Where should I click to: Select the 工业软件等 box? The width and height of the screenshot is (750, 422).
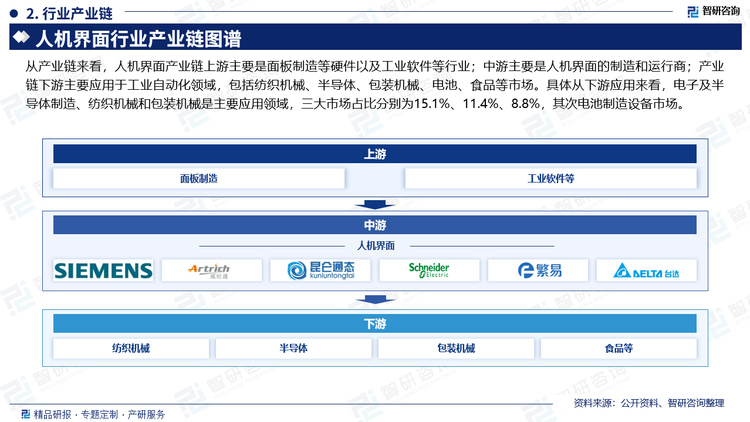[x=551, y=178]
